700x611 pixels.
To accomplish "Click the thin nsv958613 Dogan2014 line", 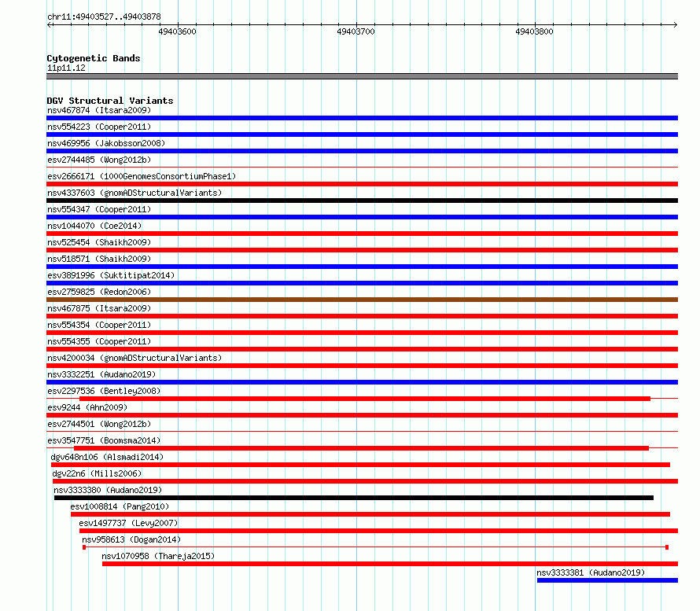I will 375,547.
